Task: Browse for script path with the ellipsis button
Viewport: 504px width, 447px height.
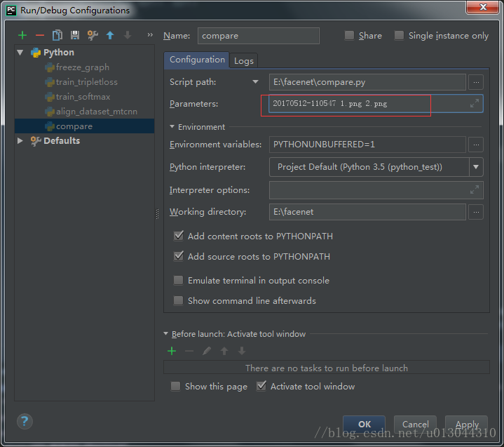Action: click(x=476, y=82)
